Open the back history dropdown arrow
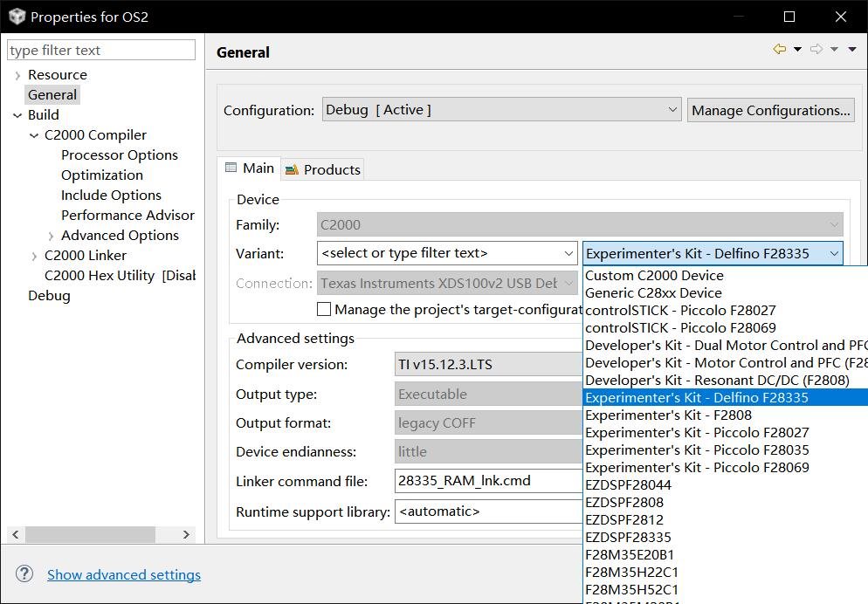The height and width of the screenshot is (604, 868). [x=797, y=50]
